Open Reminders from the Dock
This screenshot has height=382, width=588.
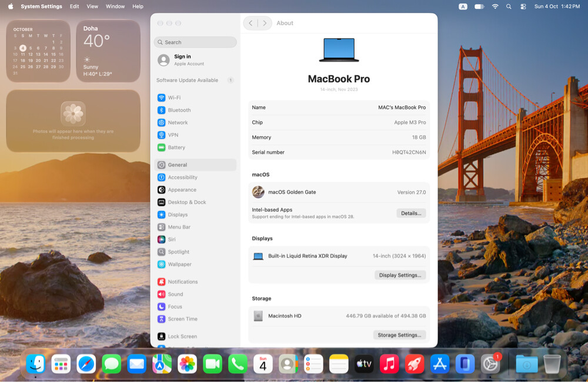click(x=313, y=364)
